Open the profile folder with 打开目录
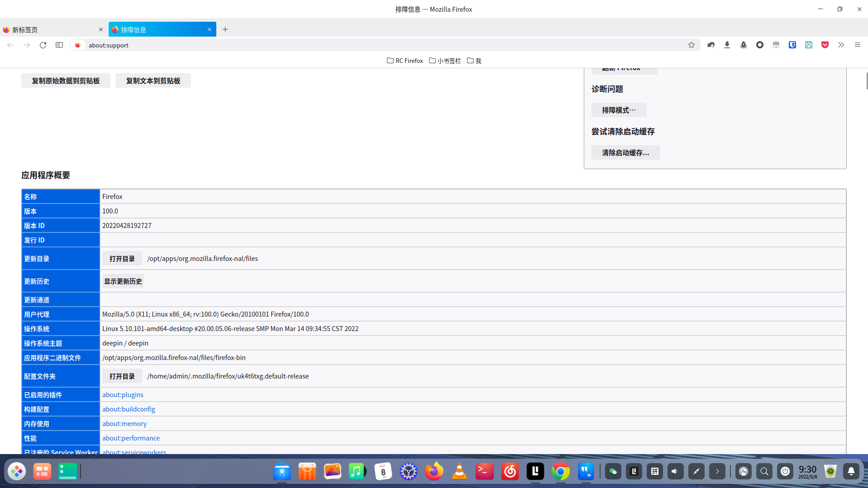 pos(122,376)
